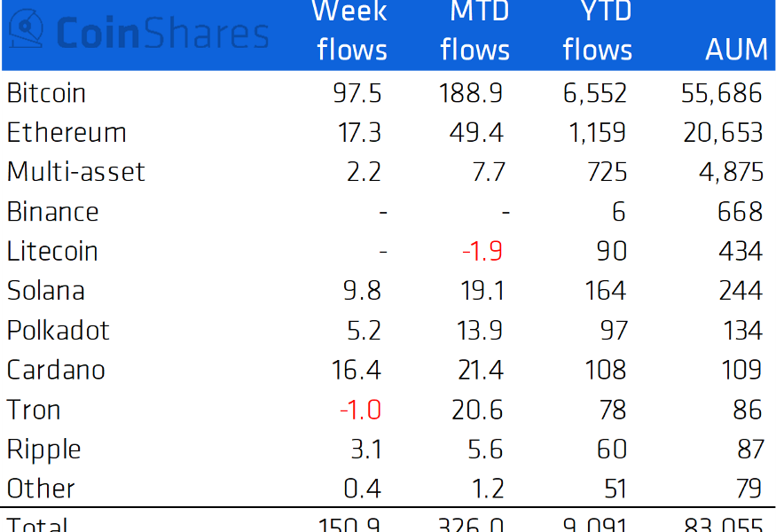Click the Binance row label
This screenshot has height=532, width=776.
click(x=53, y=212)
